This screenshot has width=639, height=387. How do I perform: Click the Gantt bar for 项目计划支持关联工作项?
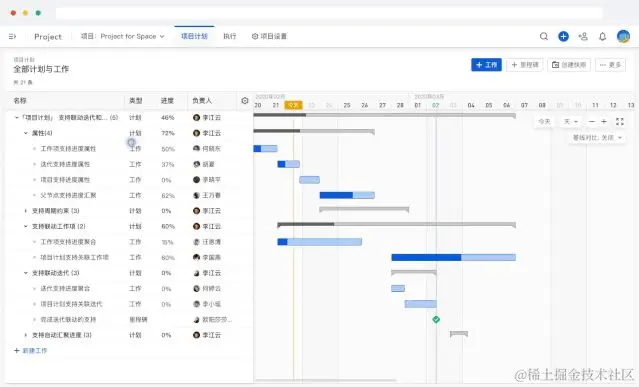[x=454, y=257]
